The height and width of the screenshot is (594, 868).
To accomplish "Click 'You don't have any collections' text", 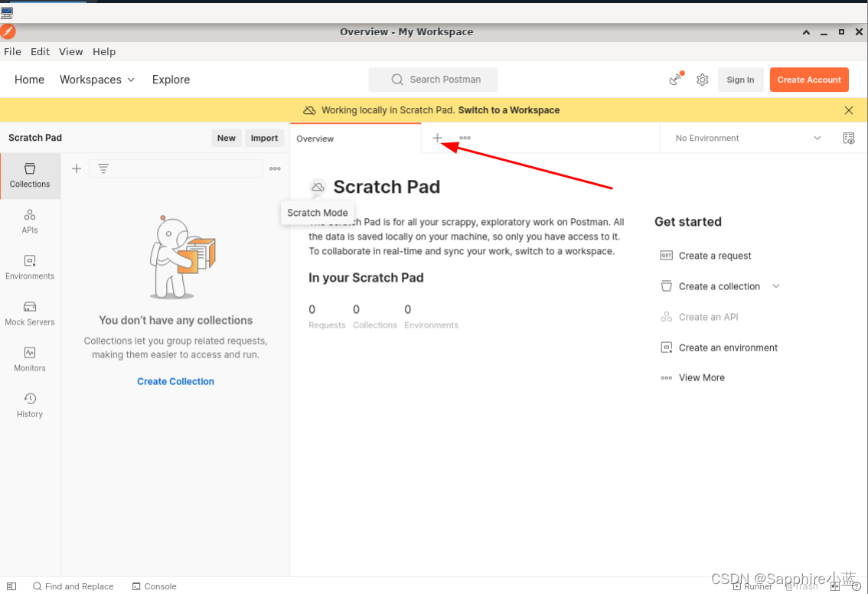I will pyautogui.click(x=175, y=320).
